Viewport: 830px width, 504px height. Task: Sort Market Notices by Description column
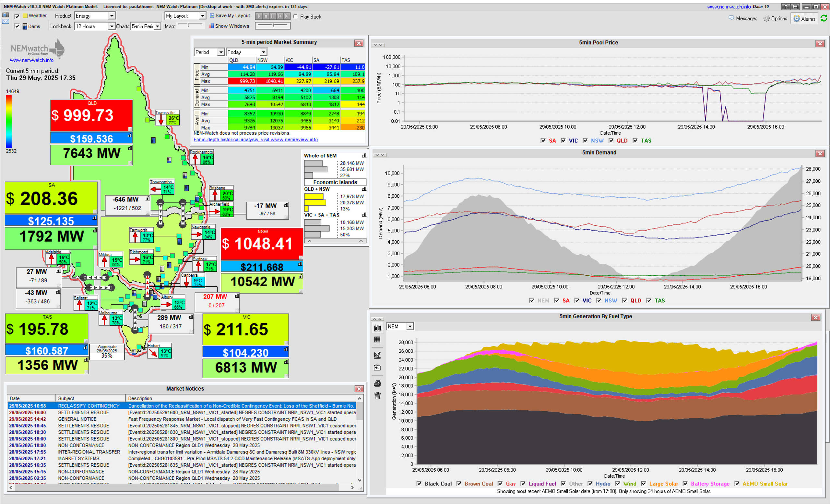(x=241, y=398)
